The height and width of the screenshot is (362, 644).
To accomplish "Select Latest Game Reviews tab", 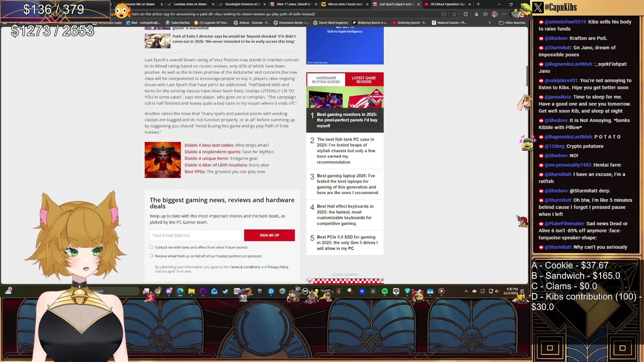I will coord(364,79).
